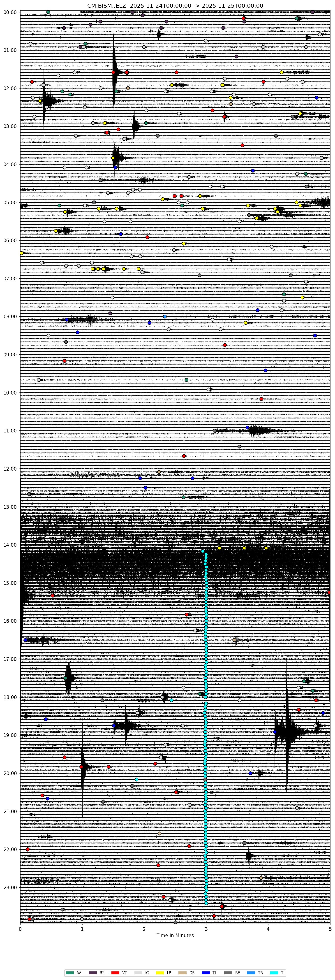Viewport: 335px width, 980px height.
Task: Click the light blue marker on the 08:00 trace
Action: 165,316
